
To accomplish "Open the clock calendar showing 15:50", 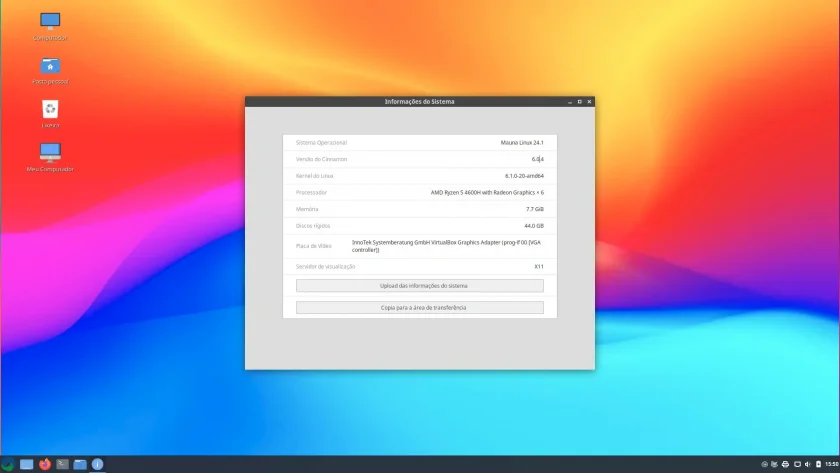I will (x=832, y=464).
